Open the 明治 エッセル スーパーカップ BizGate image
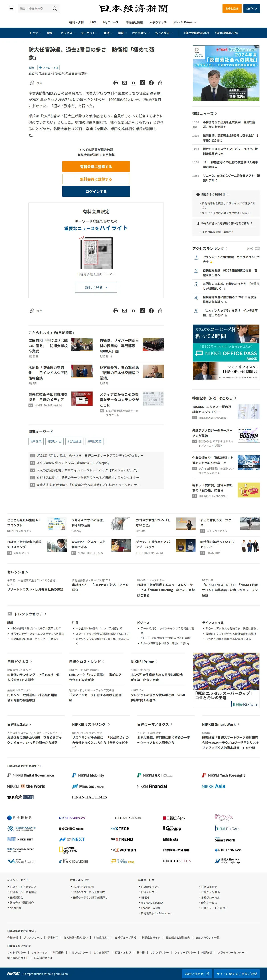The image size is (267, 980). pyautogui.click(x=226, y=680)
